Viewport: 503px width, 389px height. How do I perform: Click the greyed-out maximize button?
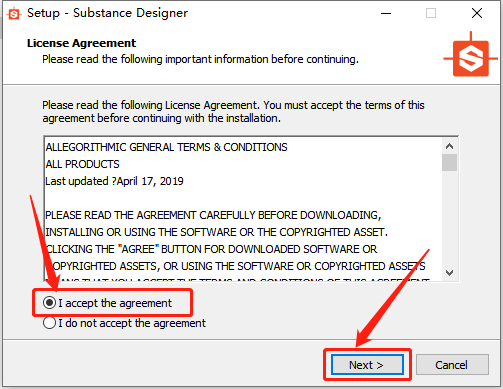[x=431, y=13]
